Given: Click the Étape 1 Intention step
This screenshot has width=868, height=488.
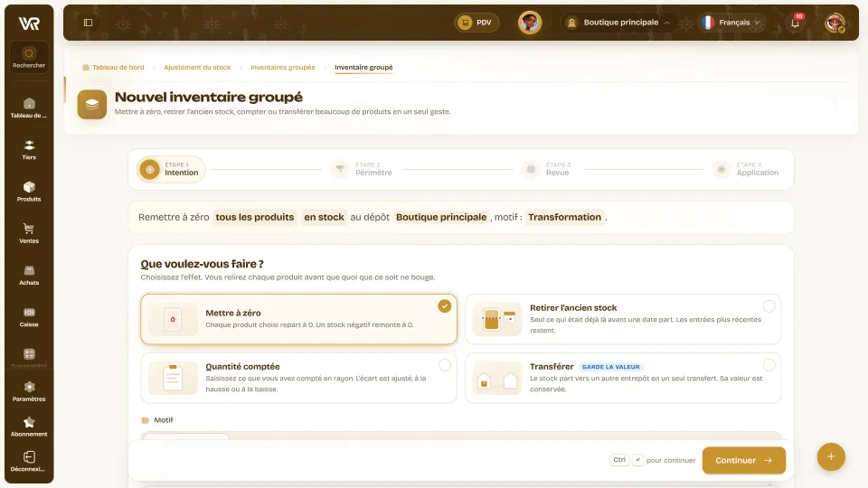Looking at the screenshot, I should click(x=171, y=169).
